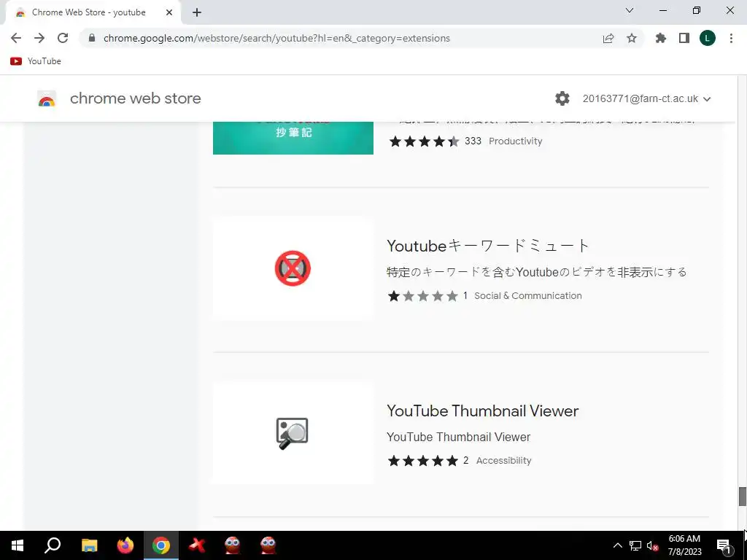Open the YouTube Thumbnail Viewer extension title
This screenshot has width=747, height=560.
click(x=483, y=411)
